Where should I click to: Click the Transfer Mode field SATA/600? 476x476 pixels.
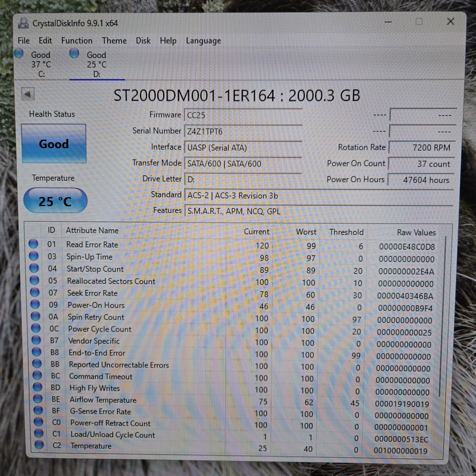pyautogui.click(x=243, y=164)
